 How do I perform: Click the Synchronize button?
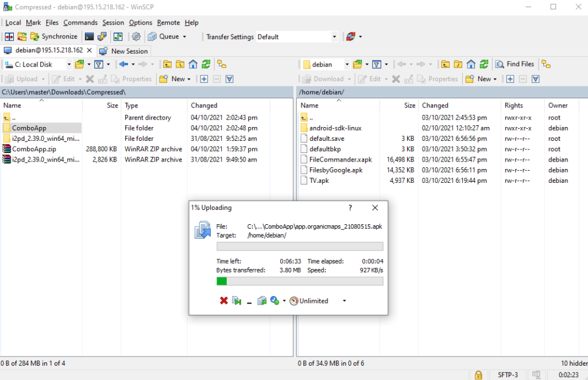click(53, 36)
